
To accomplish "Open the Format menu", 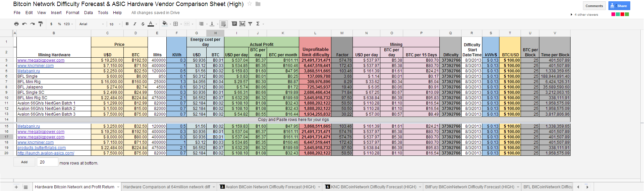I will (73, 13).
